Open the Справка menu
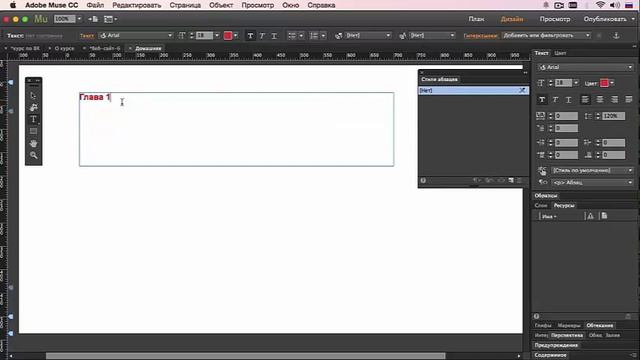640x360 pixels. pos(321,5)
